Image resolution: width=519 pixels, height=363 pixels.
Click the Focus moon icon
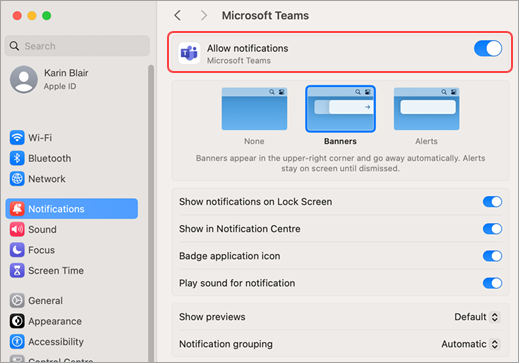(17, 250)
